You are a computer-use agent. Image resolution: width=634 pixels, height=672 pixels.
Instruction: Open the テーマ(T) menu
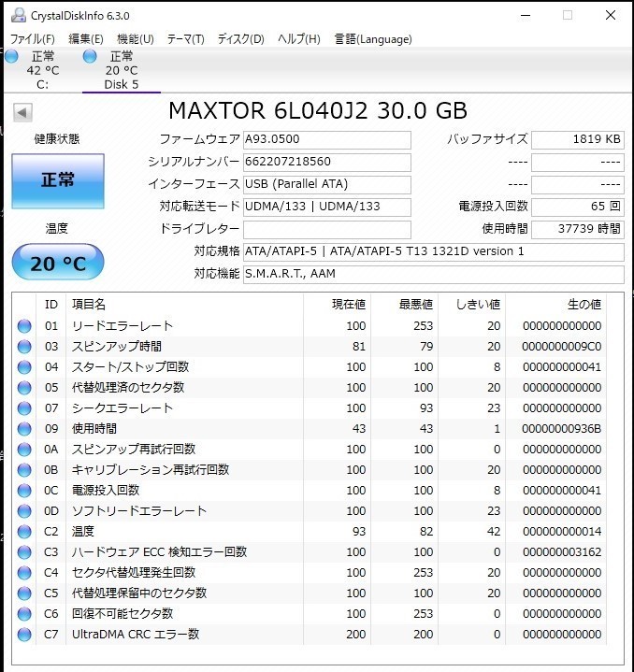[185, 39]
